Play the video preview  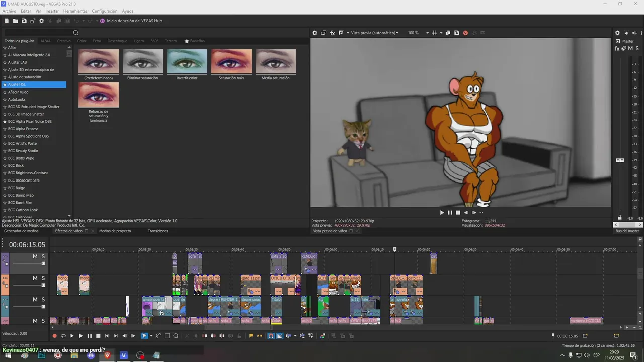click(442, 212)
